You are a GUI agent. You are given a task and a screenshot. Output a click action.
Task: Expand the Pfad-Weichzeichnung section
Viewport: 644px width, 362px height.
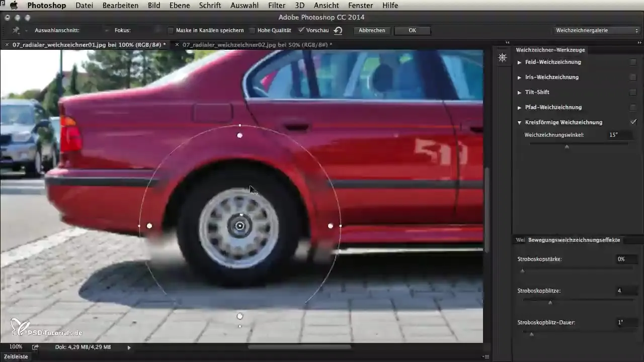520,108
